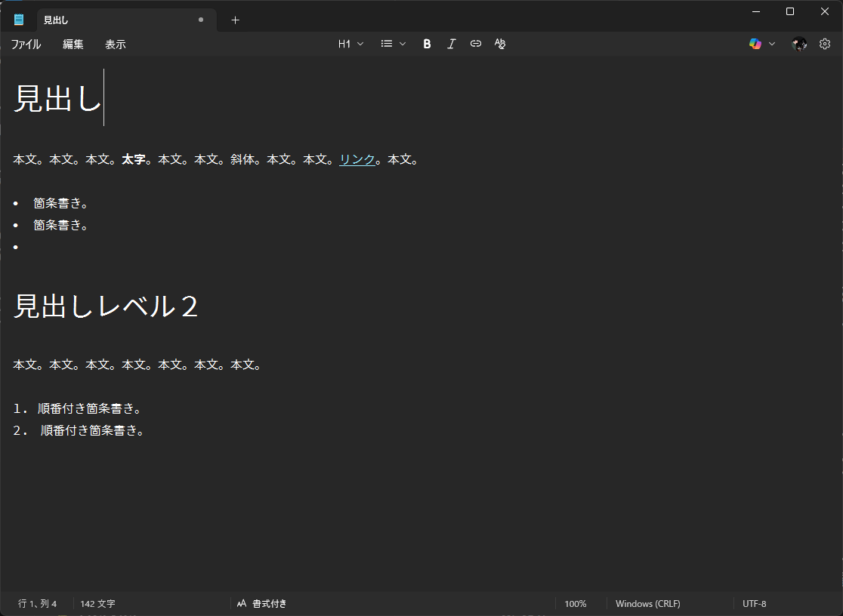Expand the bullet list type dropdown
843x616 pixels.
pyautogui.click(x=393, y=44)
